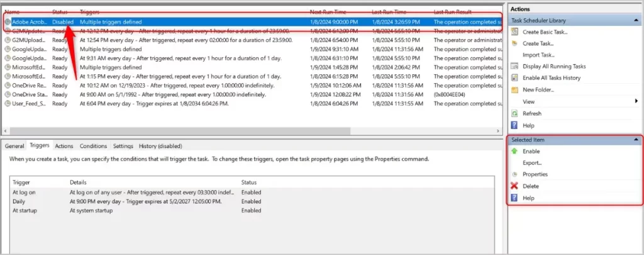Click the At startup trigger row
Image resolution: width=644 pixels, height=255 pixels.
point(252,210)
